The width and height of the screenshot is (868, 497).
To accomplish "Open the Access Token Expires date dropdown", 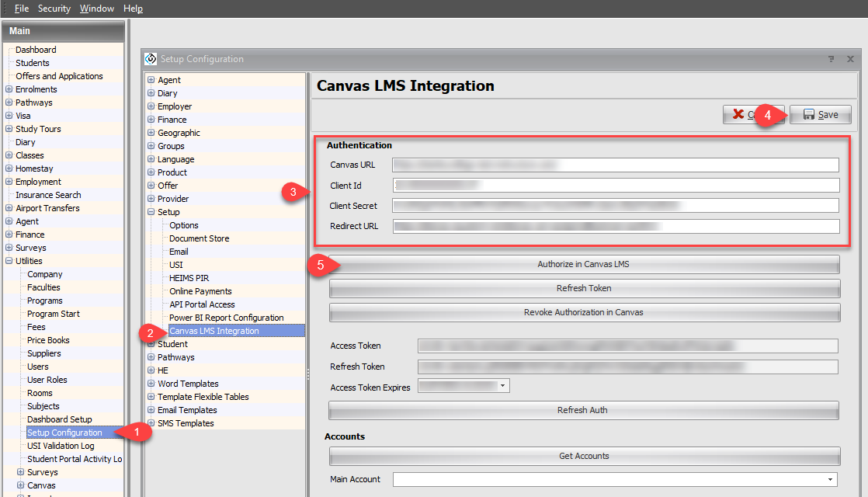I will [502, 385].
